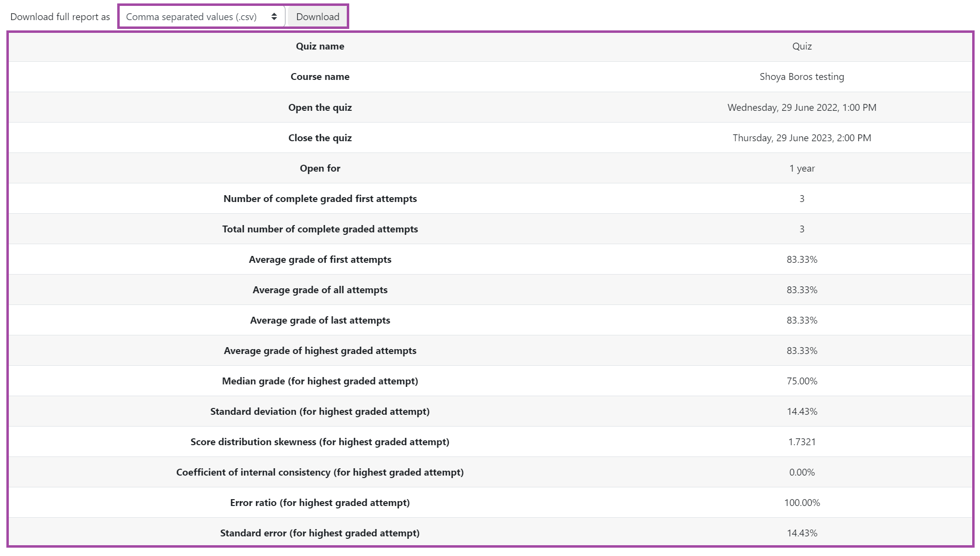Viewport: 980px width, 556px height.
Task: Select the Error ratio value 100.00%
Action: coord(801,502)
